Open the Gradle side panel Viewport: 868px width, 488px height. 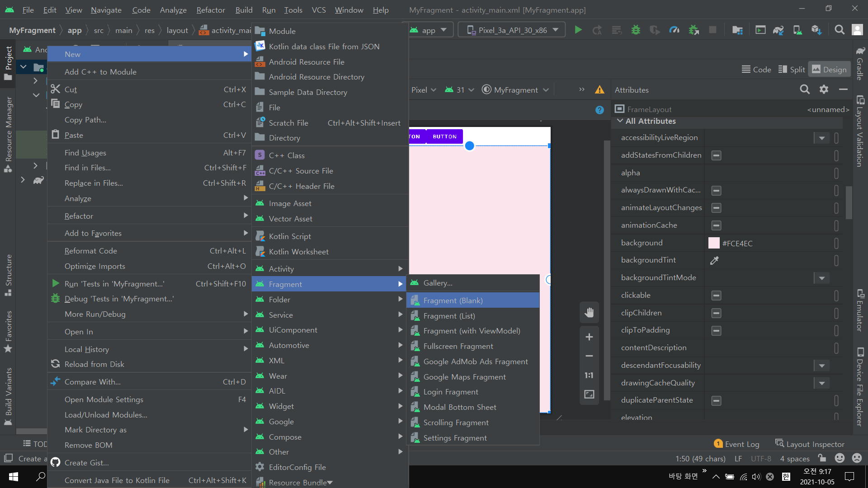[860, 63]
